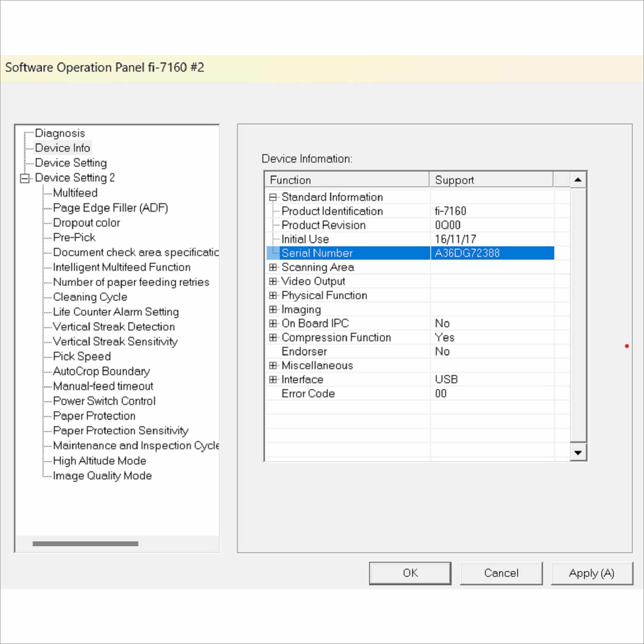Click the 0Q00 revision value
The height and width of the screenshot is (644, 644).
[448, 225]
